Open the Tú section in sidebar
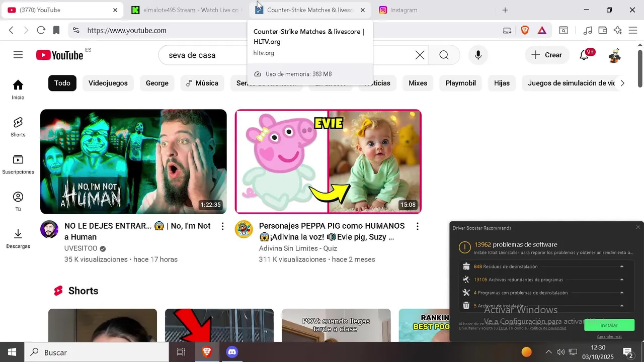The image size is (644, 362). tap(18, 201)
